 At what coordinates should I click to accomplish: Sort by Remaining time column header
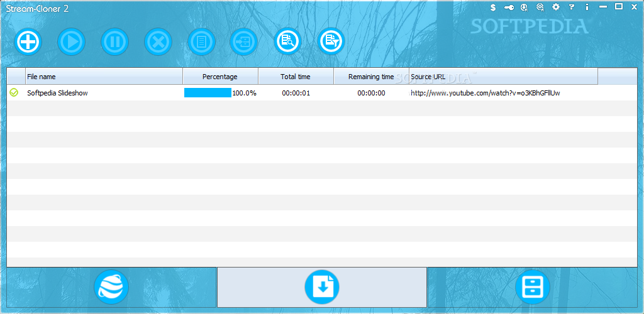371,77
